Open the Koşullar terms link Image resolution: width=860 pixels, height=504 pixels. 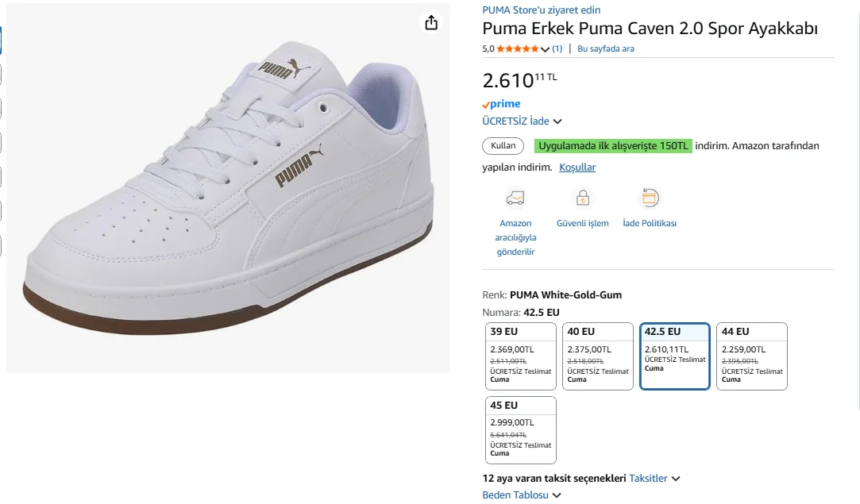pyautogui.click(x=577, y=167)
